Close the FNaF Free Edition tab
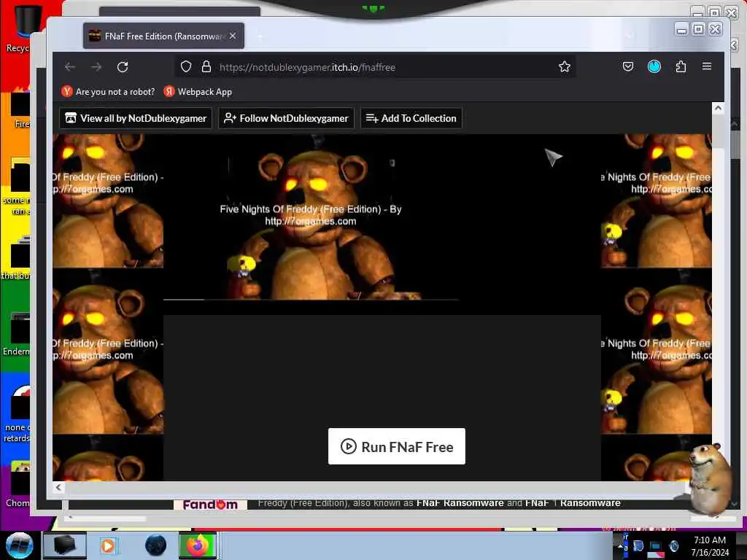This screenshot has height=560, width=747. [x=233, y=36]
